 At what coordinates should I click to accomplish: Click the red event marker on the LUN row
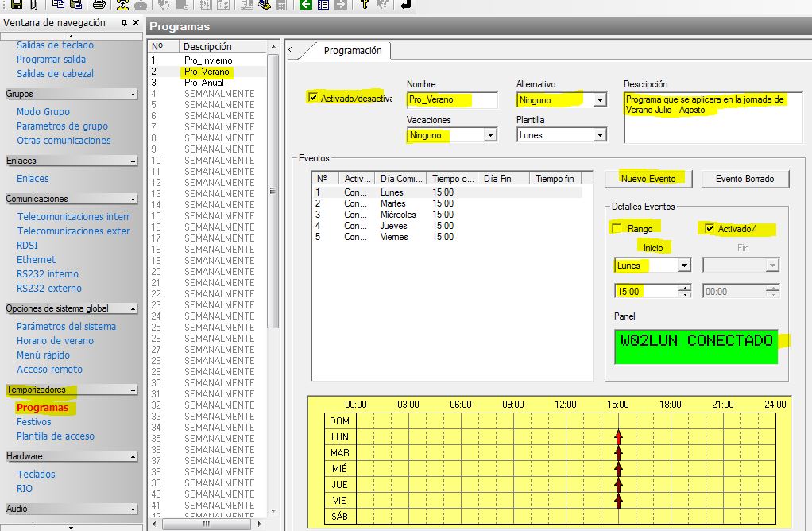click(x=618, y=437)
